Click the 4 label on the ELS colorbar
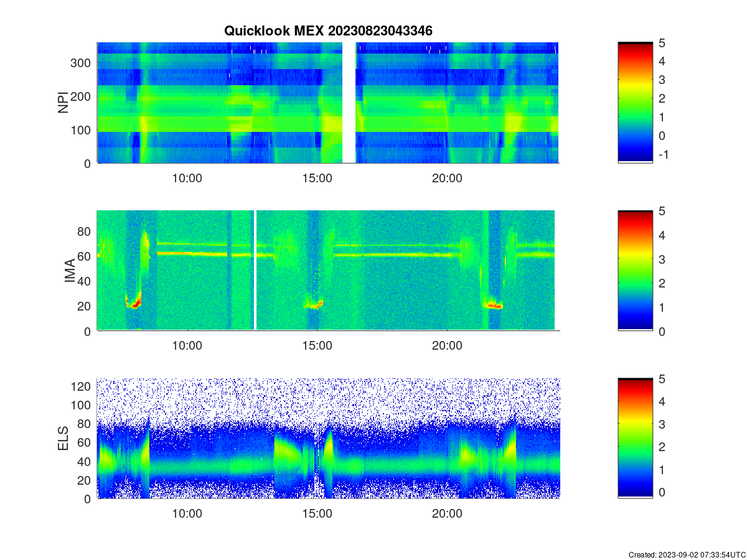 (662, 401)
